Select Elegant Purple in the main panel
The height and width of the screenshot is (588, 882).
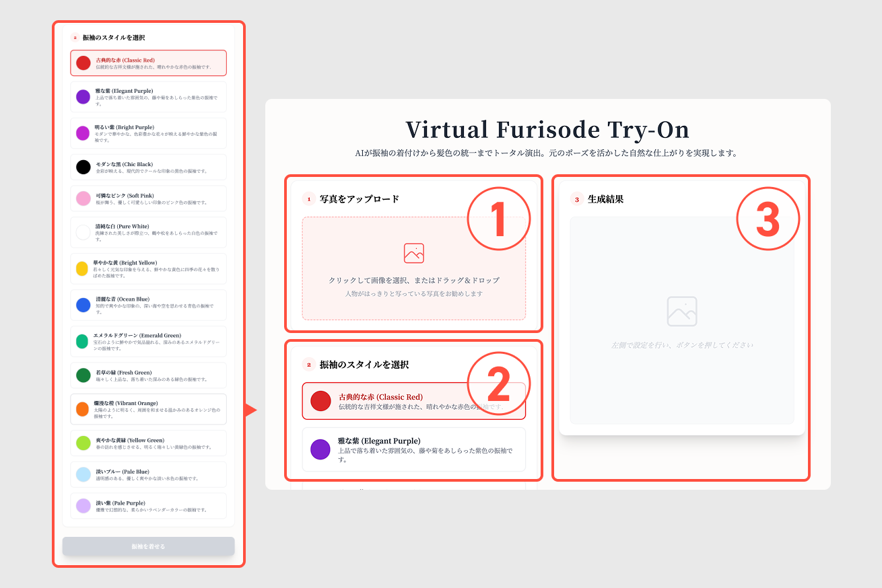(413, 449)
